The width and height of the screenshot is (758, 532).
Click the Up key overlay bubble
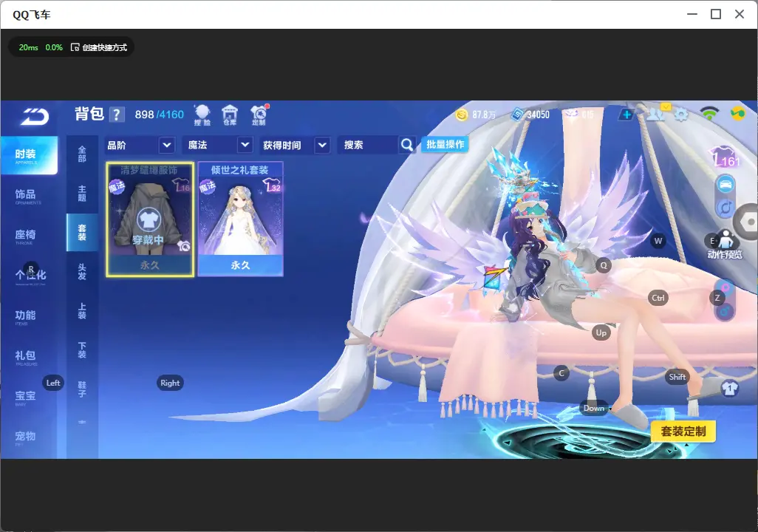[601, 332]
